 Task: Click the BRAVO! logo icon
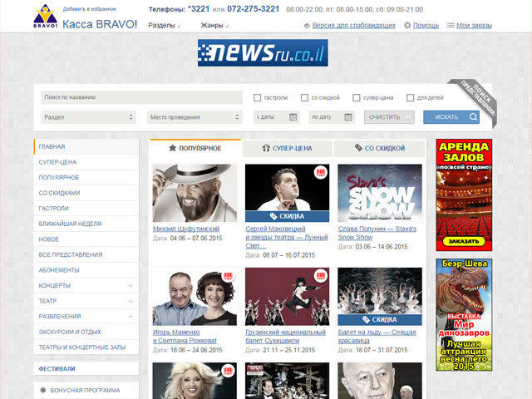(45, 16)
